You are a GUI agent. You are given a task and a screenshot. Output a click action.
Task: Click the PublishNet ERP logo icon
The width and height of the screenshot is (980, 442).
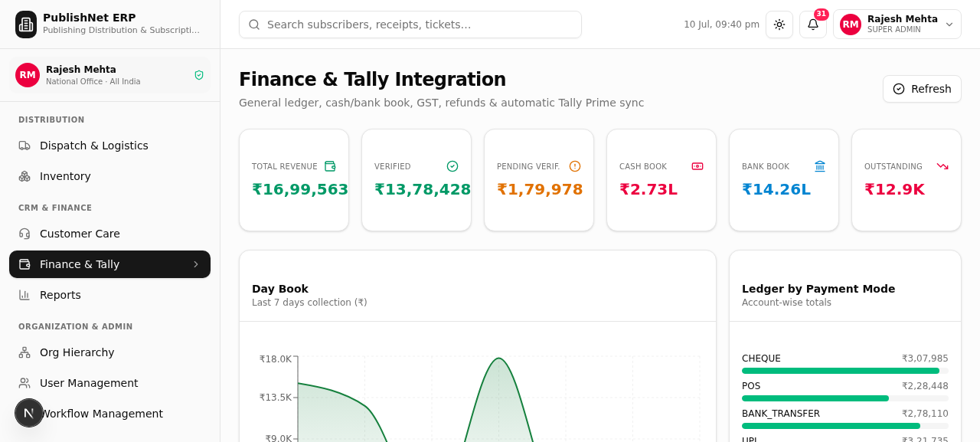pos(26,25)
